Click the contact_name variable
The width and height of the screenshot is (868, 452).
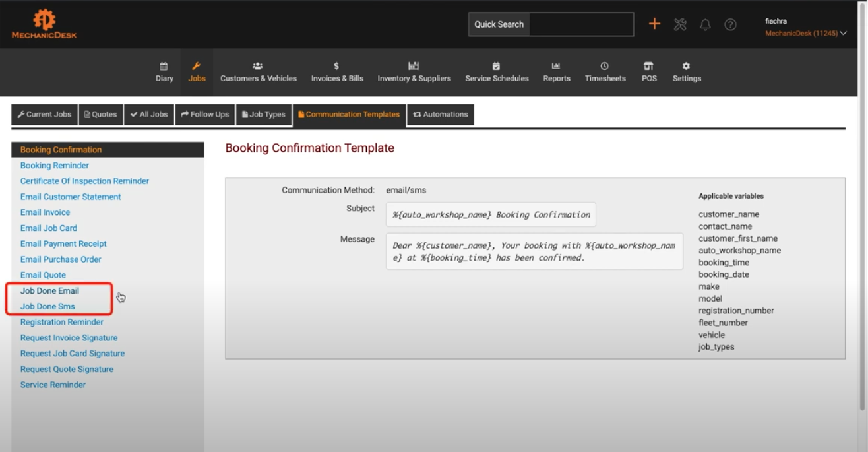[725, 226]
